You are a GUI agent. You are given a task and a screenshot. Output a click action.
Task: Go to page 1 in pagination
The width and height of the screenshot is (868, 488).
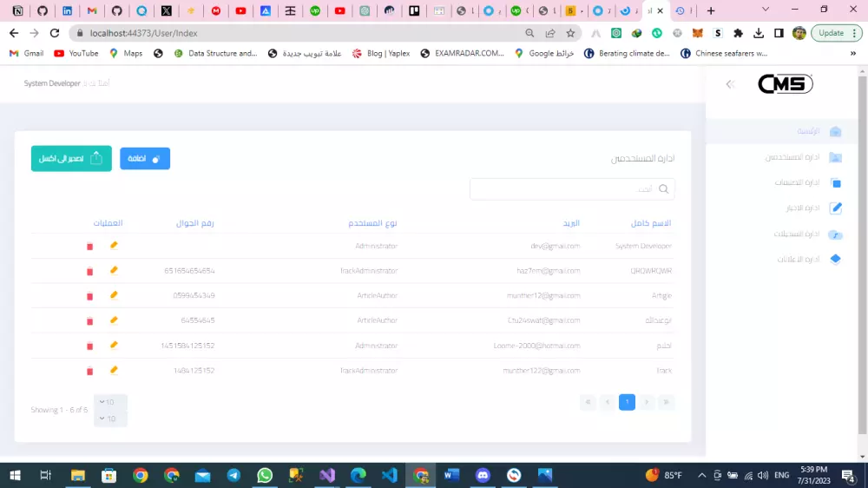(x=627, y=401)
